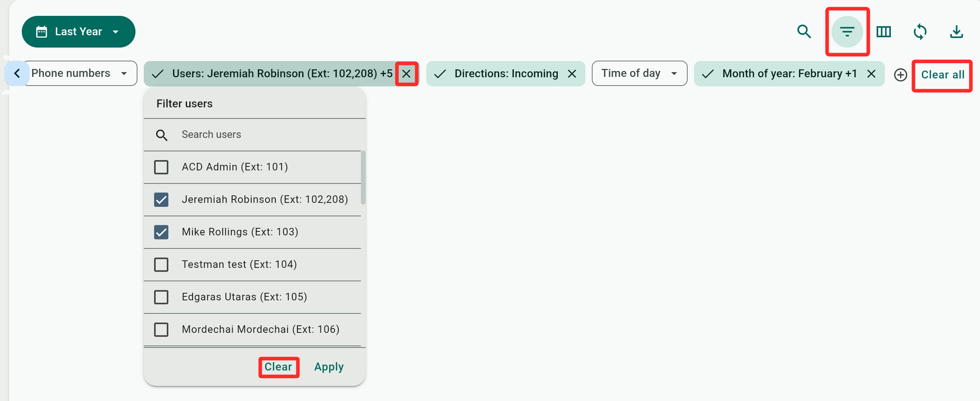980x401 pixels.
Task: Open the search magnifier in toolbar
Action: 804,31
